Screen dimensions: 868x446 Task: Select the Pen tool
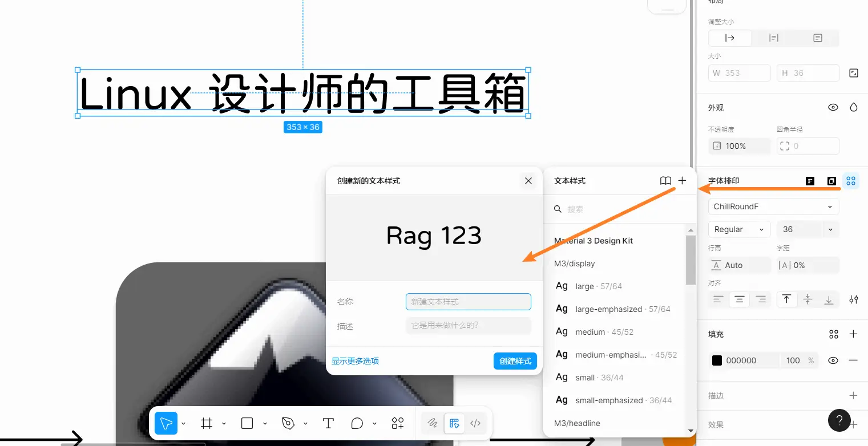tap(288, 423)
